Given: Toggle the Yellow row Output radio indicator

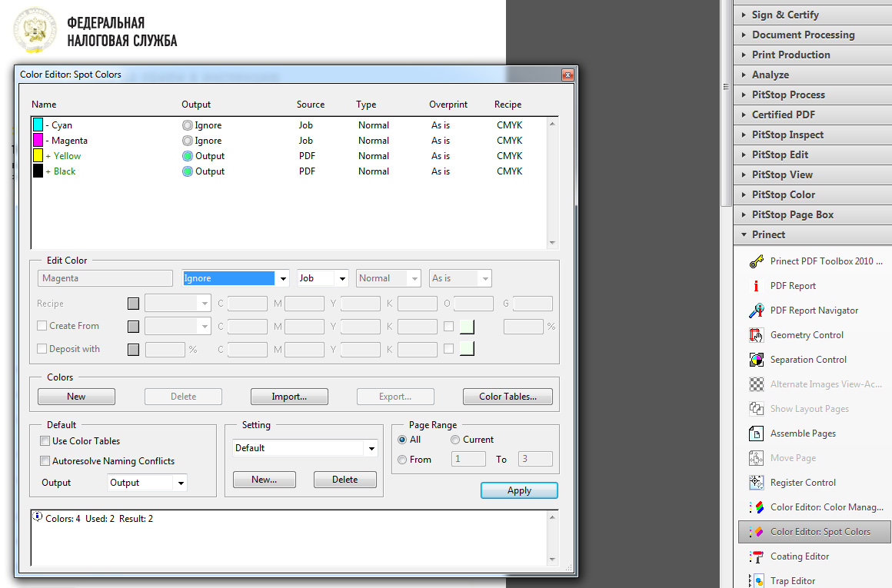Looking at the screenshot, I should [x=187, y=156].
